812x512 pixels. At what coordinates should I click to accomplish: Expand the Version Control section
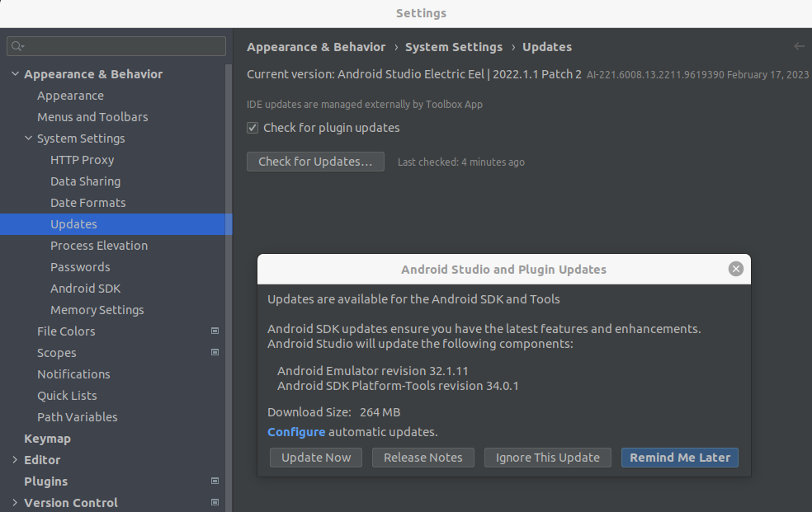tap(15, 502)
